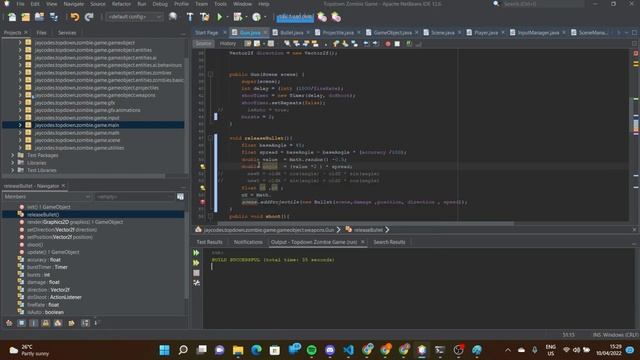
Task: Switch to the GameObject.java editor tab
Action: pyautogui.click(x=392, y=33)
